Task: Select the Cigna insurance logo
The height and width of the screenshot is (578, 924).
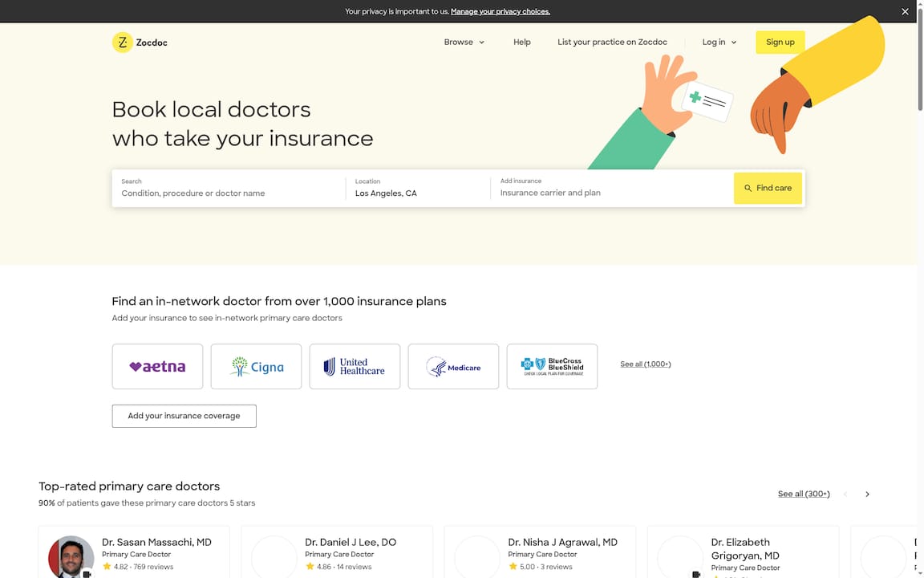Action: [256, 366]
